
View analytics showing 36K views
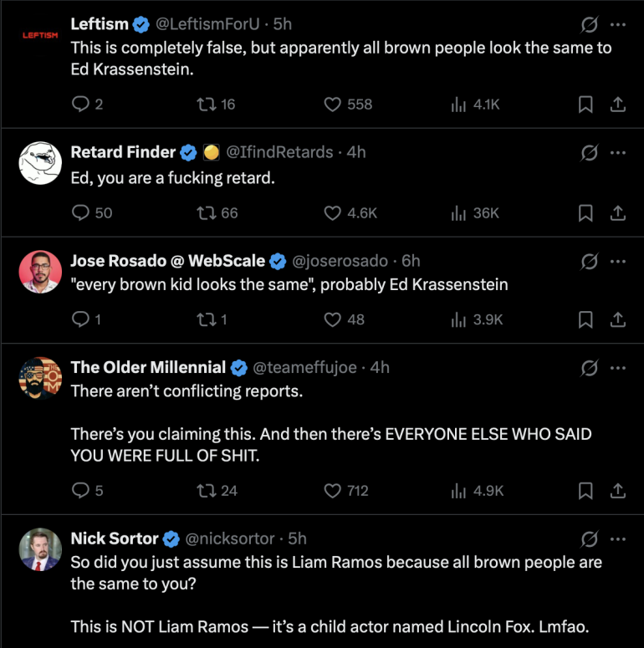pos(475,213)
